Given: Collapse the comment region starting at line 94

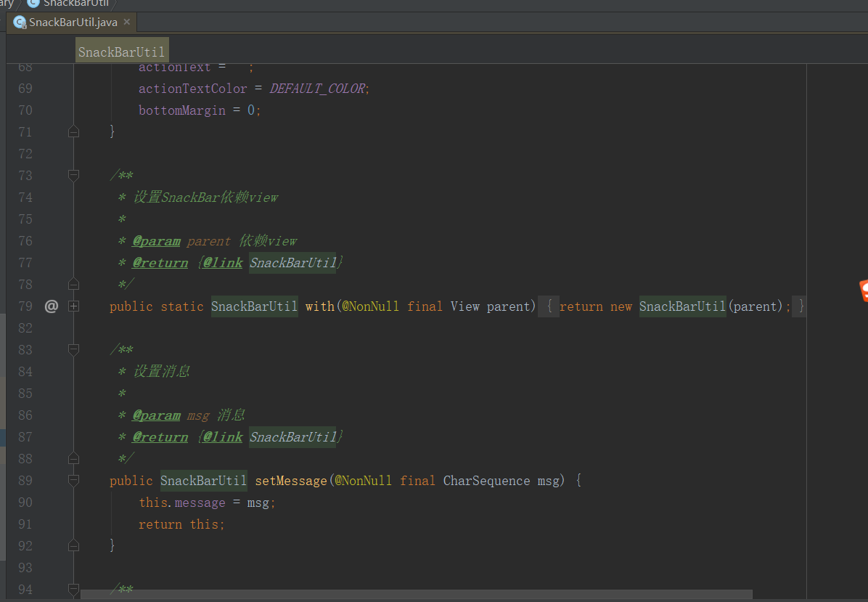Looking at the screenshot, I should point(73,590).
